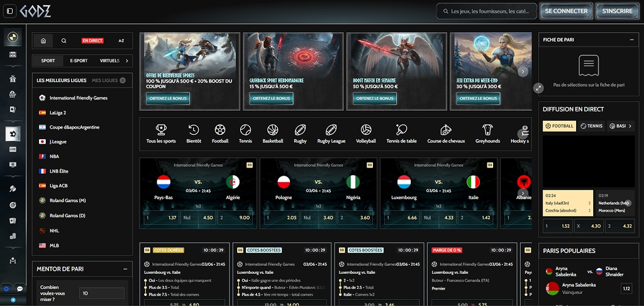This screenshot has height=306, width=644.
Task: Choose the Tennis ball icon
Action: point(245,130)
